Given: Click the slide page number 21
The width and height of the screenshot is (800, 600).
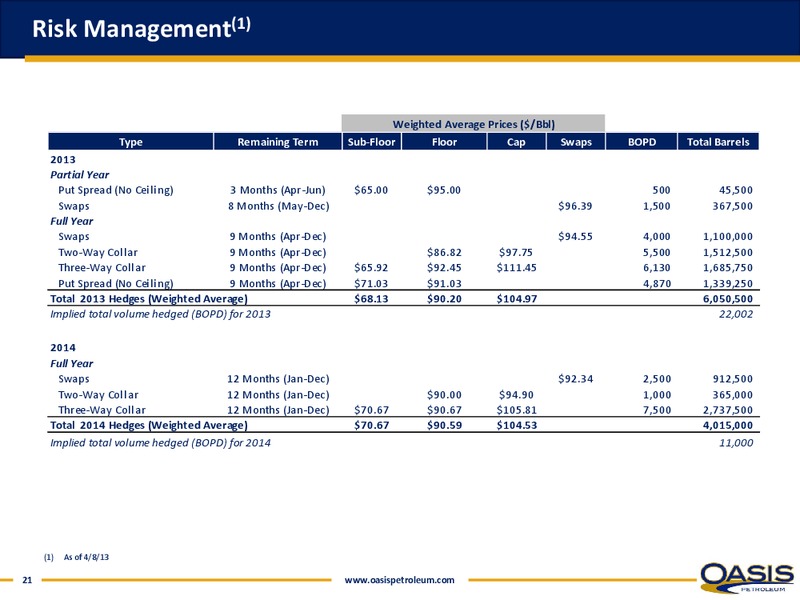Looking at the screenshot, I should pyautogui.click(x=27, y=580).
